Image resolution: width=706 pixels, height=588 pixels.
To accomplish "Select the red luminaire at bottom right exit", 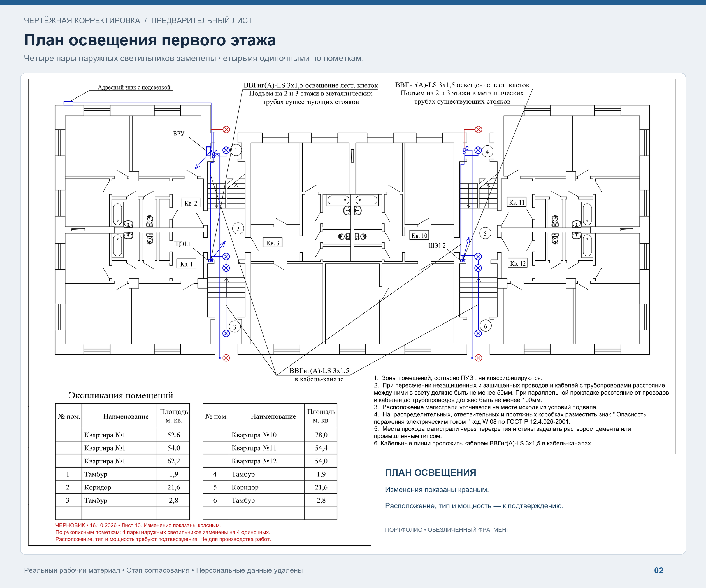I will [479, 358].
